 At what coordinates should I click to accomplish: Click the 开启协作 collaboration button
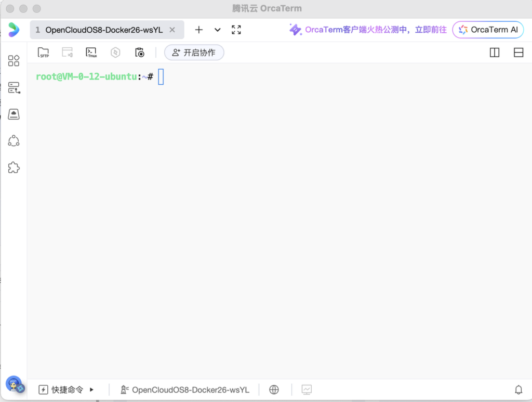[x=194, y=53]
